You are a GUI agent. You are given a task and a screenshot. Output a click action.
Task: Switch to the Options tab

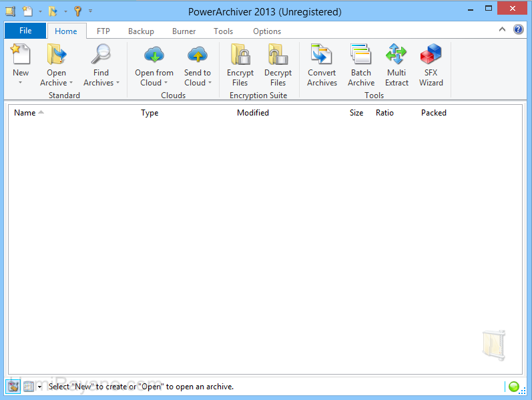(x=267, y=31)
